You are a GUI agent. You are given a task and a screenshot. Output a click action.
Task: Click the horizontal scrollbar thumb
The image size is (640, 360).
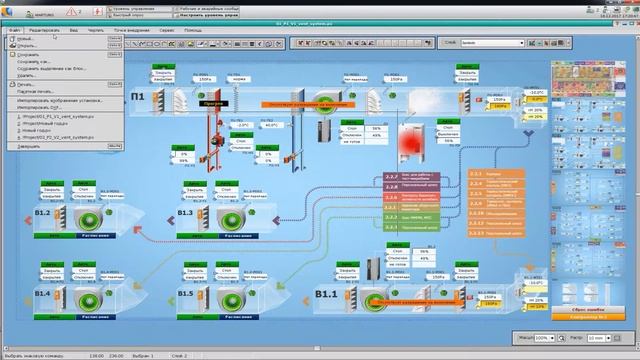coord(317,348)
